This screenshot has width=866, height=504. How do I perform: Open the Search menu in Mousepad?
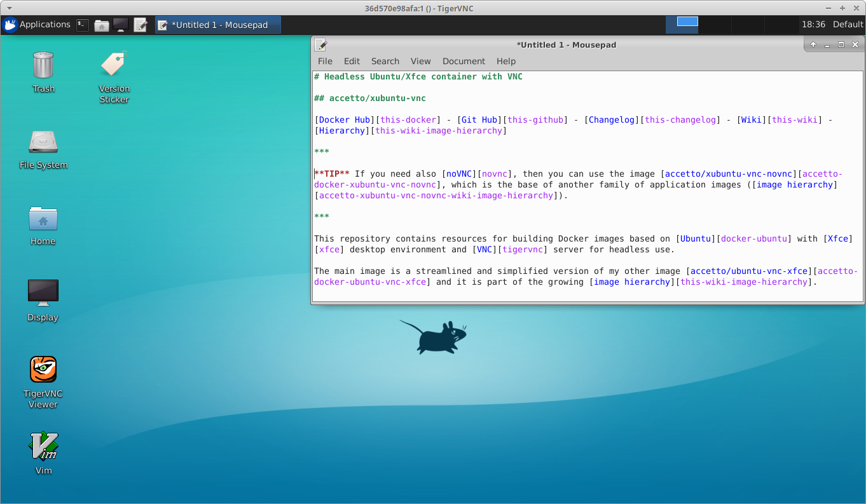pyautogui.click(x=385, y=61)
